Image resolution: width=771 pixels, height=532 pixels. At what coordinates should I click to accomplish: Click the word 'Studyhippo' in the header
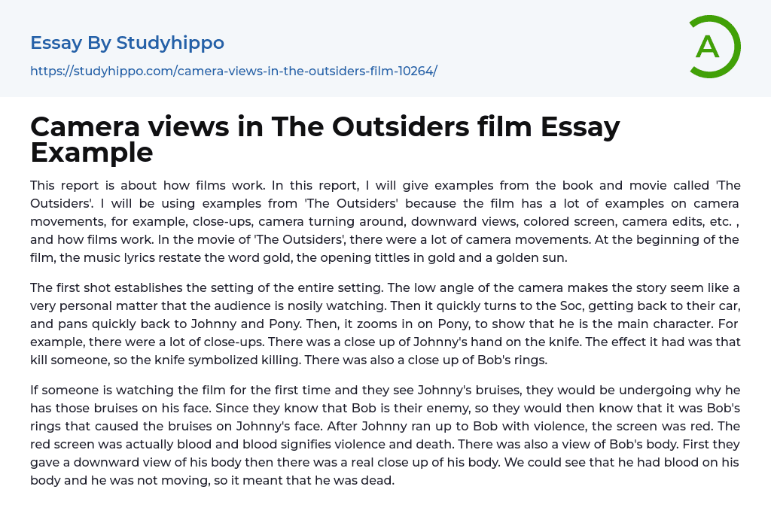point(170,43)
